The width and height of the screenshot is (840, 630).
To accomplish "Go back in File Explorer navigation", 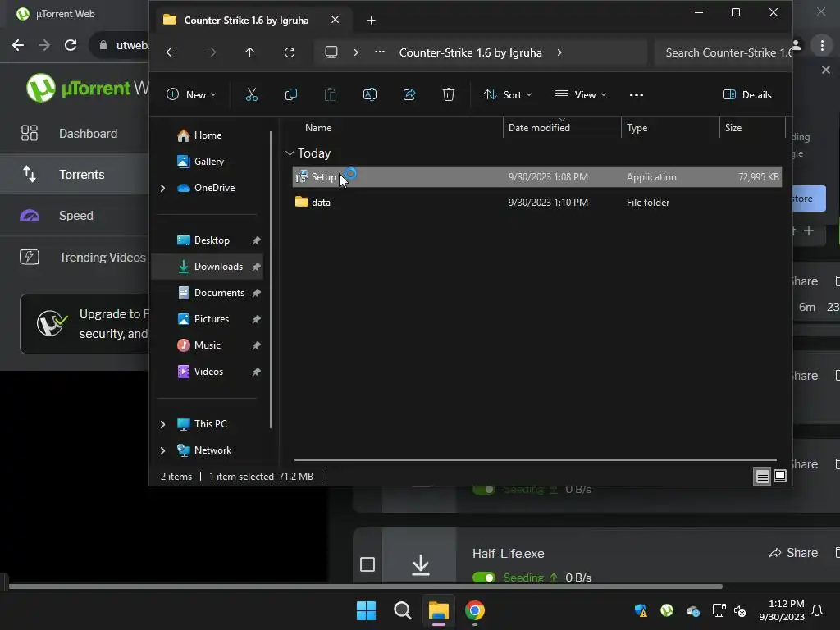I will tap(171, 52).
